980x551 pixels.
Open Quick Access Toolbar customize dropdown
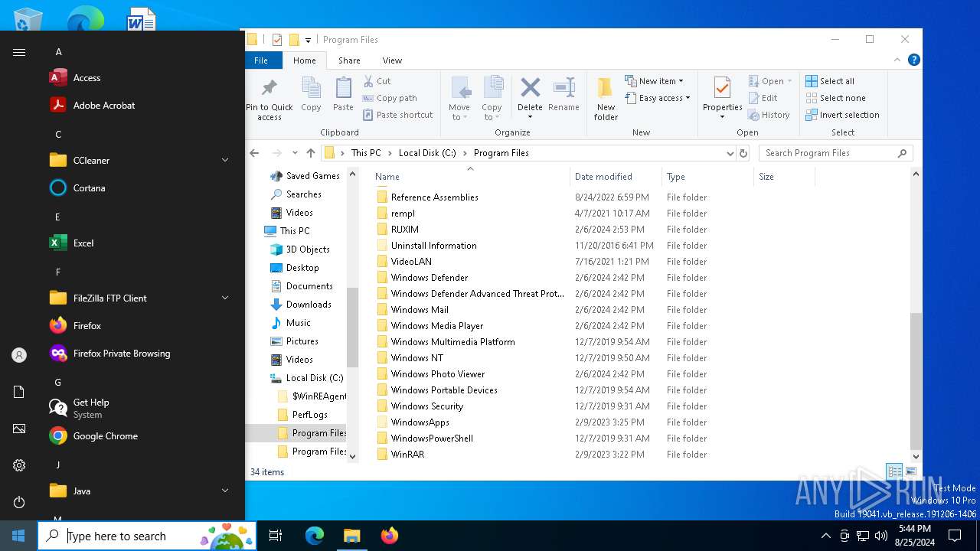(308, 40)
